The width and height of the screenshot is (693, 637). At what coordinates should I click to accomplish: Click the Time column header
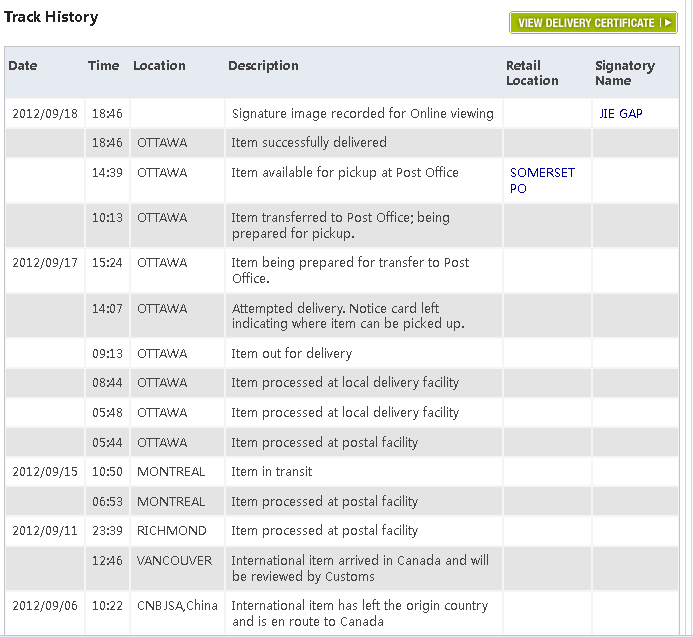coord(103,66)
